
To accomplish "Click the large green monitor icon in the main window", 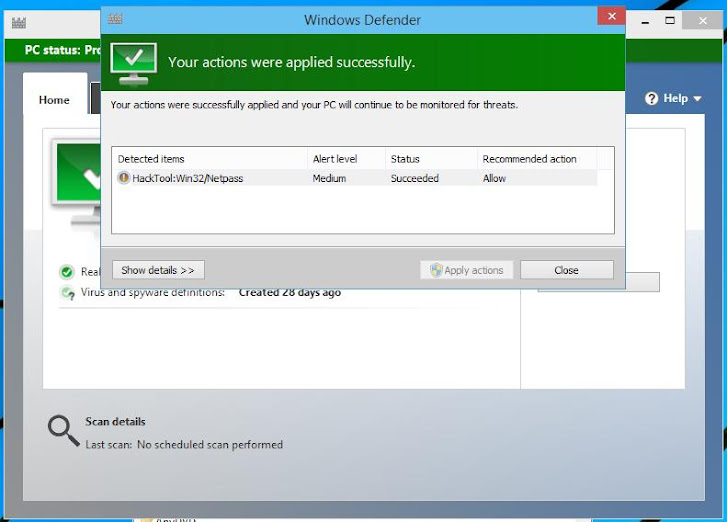I will pyautogui.click(x=77, y=184).
